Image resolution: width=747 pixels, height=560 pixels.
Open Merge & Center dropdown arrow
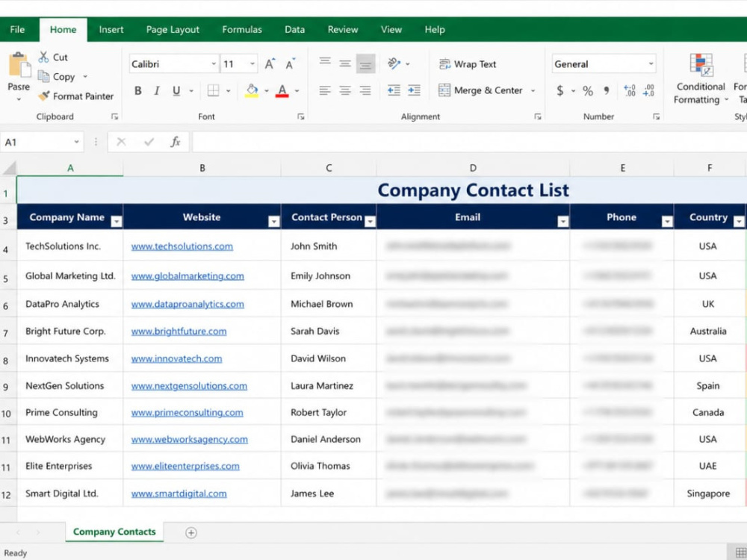coord(533,90)
